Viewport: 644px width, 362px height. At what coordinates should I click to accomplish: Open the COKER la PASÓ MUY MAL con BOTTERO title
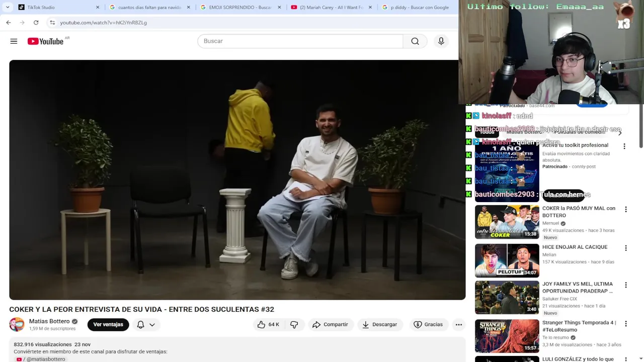tap(579, 212)
